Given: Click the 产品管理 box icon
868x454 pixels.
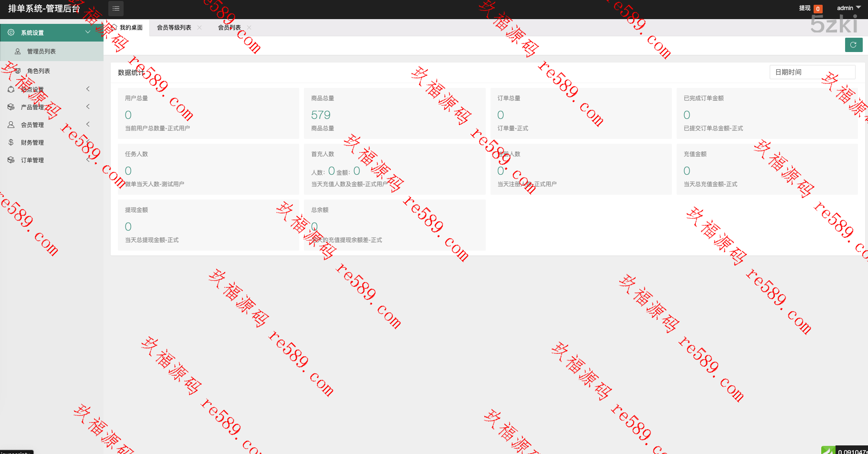Looking at the screenshot, I should coord(11,107).
